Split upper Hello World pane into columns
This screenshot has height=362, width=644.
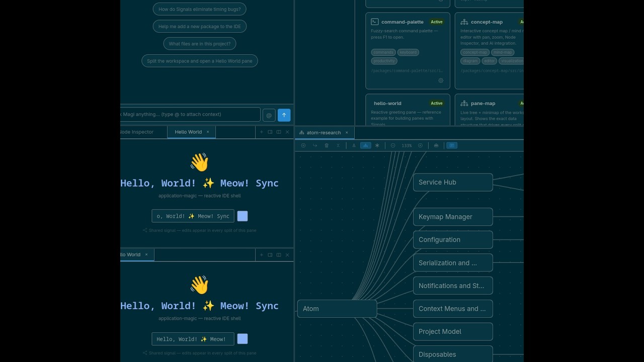279,132
